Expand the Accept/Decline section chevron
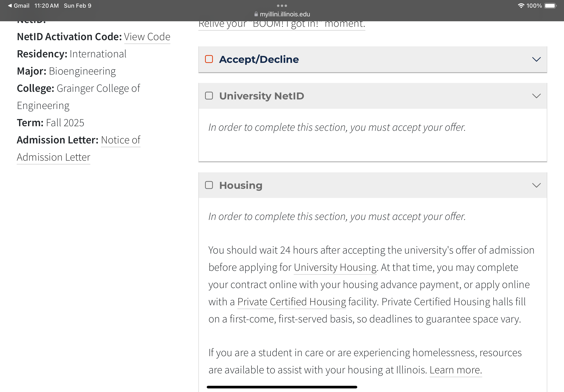The height and width of the screenshot is (392, 564). 536,60
